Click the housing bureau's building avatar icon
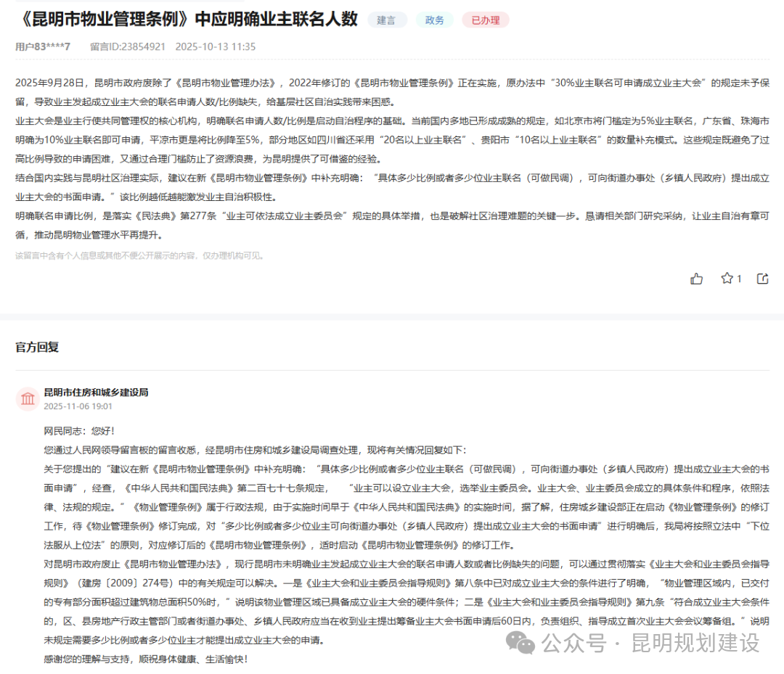 click(27, 399)
